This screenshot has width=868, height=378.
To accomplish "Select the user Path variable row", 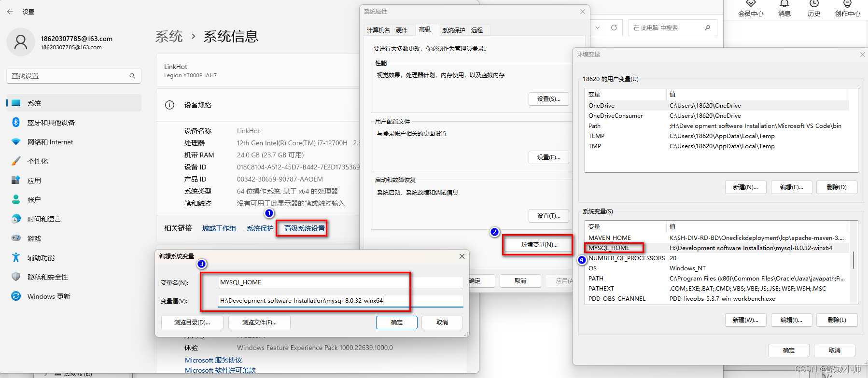I will (x=717, y=126).
